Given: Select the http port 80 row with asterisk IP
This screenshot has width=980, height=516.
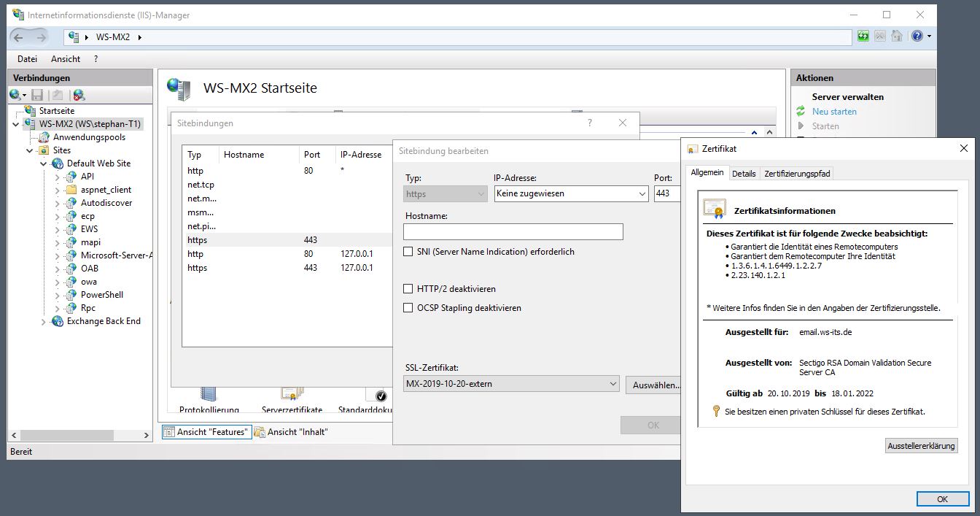Looking at the screenshot, I should tap(287, 171).
